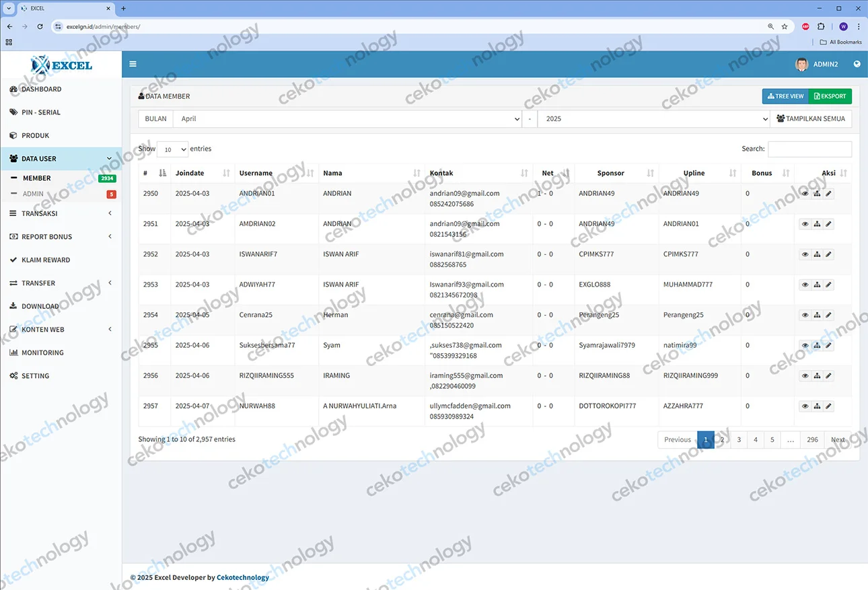Open the April month dropdown
Viewport: 868px width, 590px height.
pos(347,118)
